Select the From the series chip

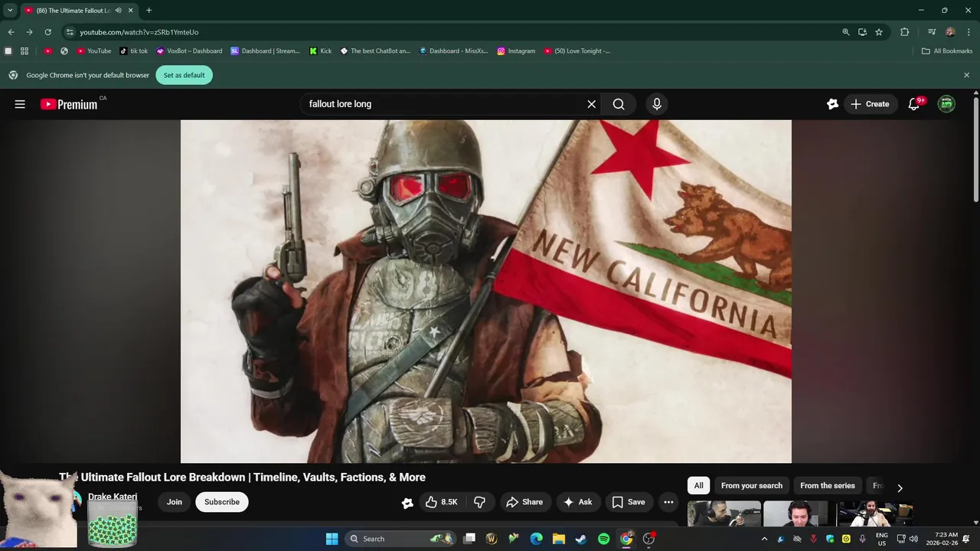click(828, 485)
